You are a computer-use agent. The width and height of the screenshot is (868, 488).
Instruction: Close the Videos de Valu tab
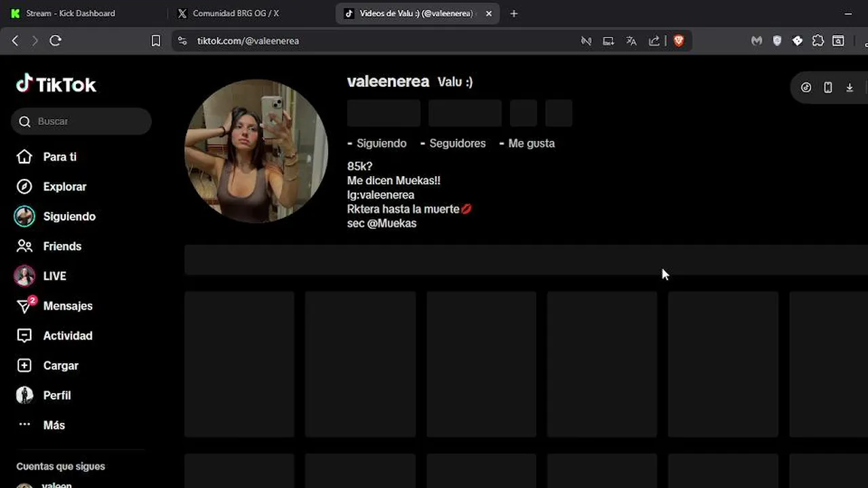tap(489, 13)
